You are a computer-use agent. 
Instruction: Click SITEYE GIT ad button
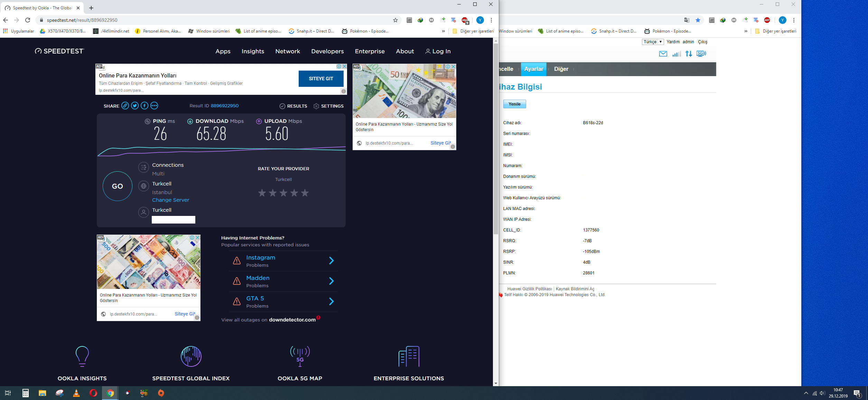(x=321, y=79)
